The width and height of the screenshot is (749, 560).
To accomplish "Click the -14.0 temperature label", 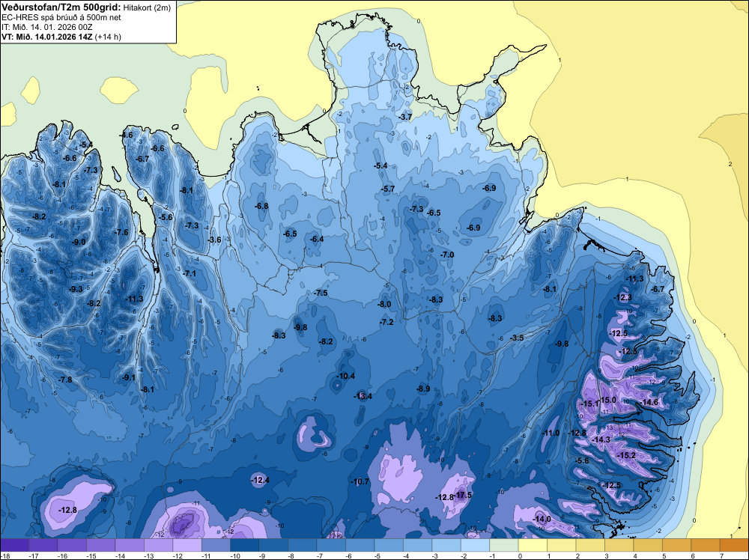I will pos(542,519).
